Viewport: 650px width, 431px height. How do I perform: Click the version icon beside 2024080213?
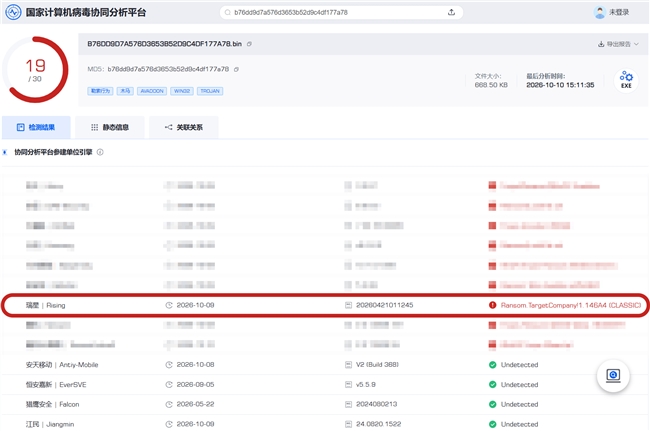[x=348, y=404]
